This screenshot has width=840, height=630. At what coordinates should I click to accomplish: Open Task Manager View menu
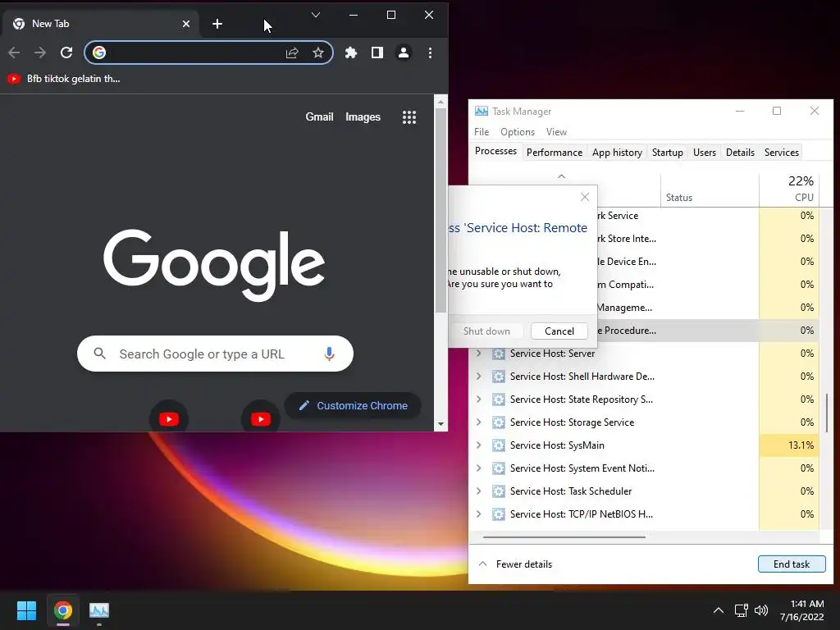click(556, 132)
